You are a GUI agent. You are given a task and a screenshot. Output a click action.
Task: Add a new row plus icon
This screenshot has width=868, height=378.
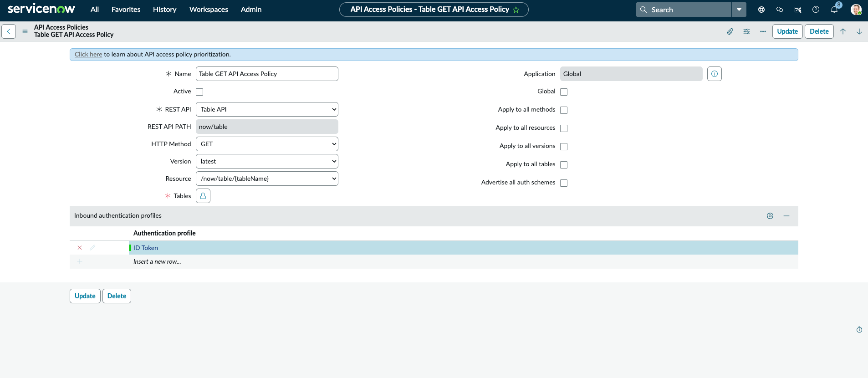(x=80, y=261)
